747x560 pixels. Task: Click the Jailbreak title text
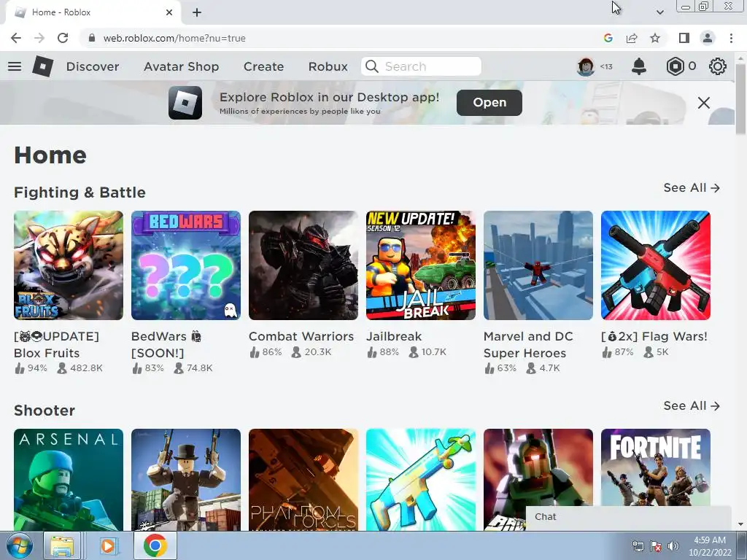click(394, 336)
